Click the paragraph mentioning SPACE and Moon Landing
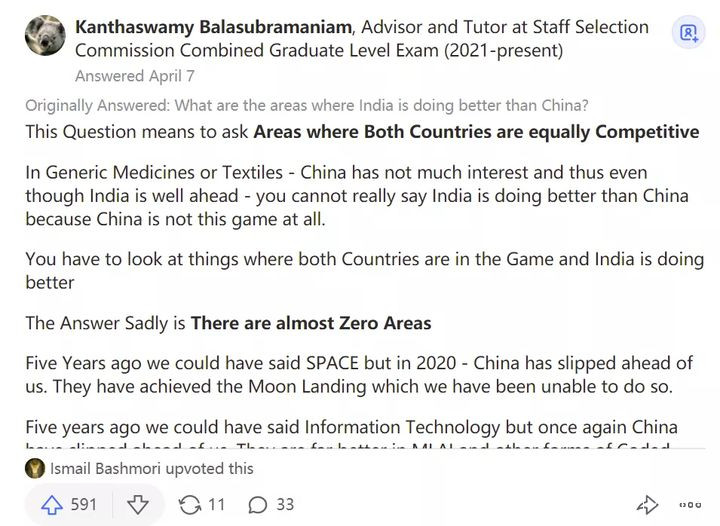This screenshot has height=526, width=720. (357, 375)
